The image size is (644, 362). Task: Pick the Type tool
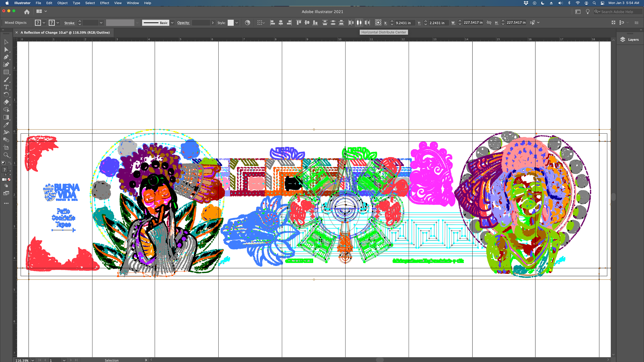pos(6,87)
